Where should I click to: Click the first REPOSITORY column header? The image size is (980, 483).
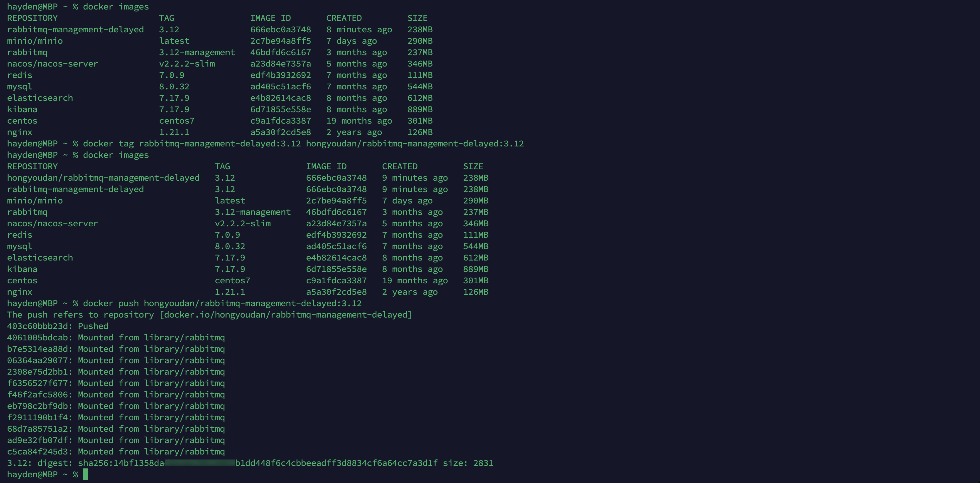click(32, 18)
